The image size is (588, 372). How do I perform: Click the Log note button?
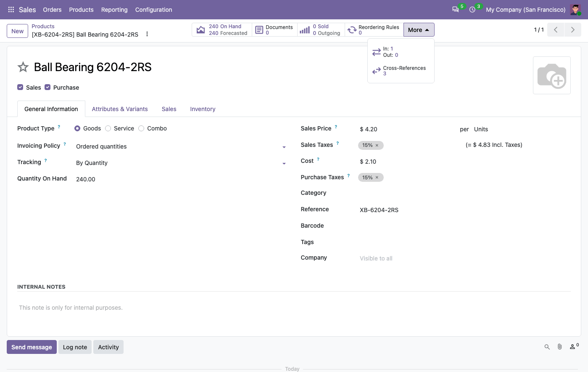75,347
